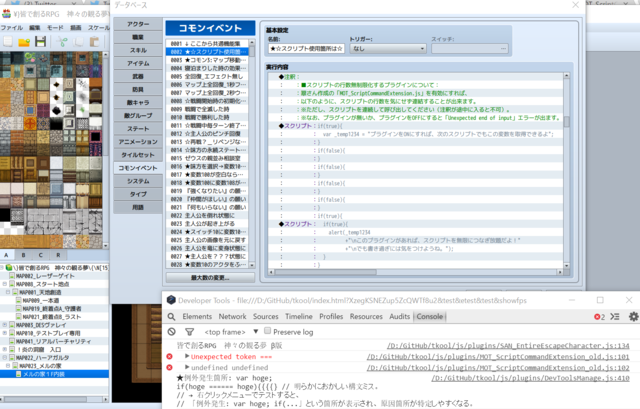Enable the Preserve log checkbox

(x=267, y=331)
